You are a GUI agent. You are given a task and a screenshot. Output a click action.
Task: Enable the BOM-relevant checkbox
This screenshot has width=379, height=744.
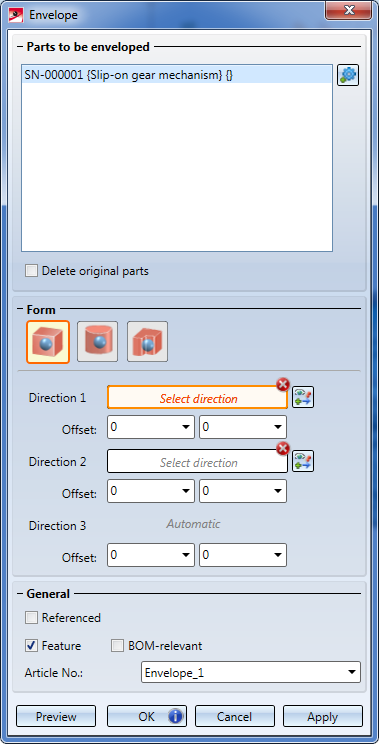point(117,646)
